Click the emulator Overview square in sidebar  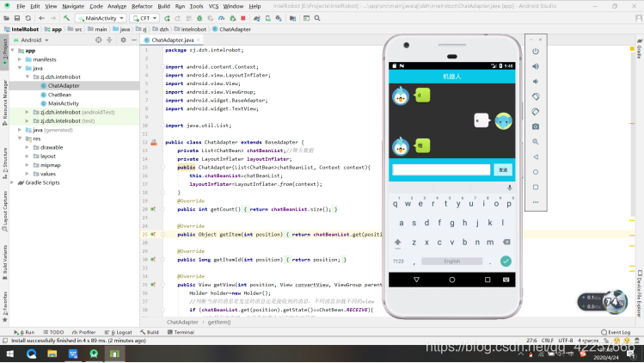pyautogui.click(x=536, y=187)
